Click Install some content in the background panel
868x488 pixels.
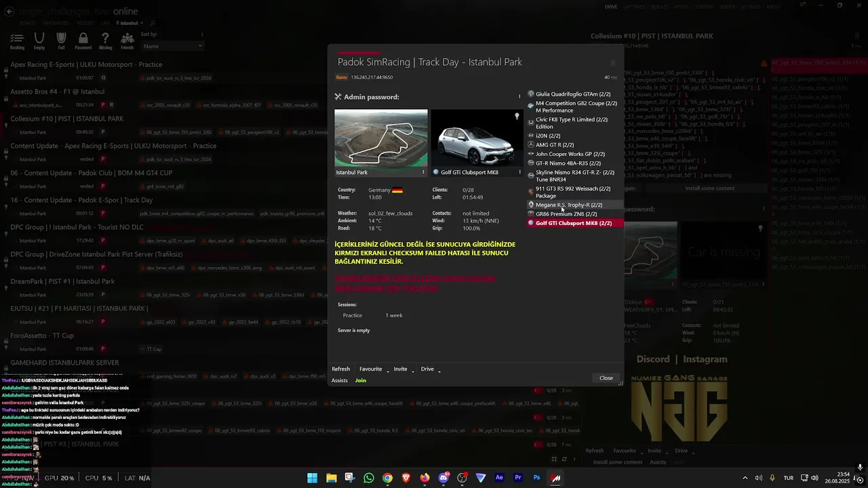pos(710,188)
